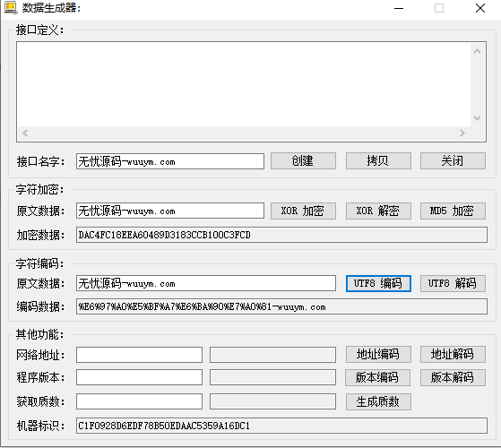Click 版本解码 button
Screen dimensions: 501x448
(x=453, y=377)
